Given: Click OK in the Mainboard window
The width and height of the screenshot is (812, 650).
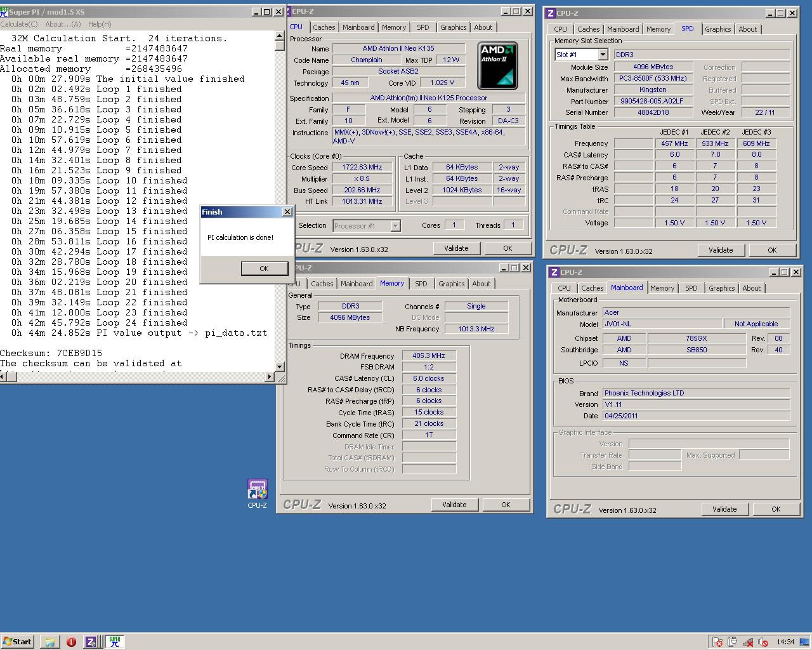Looking at the screenshot, I should click(x=776, y=509).
